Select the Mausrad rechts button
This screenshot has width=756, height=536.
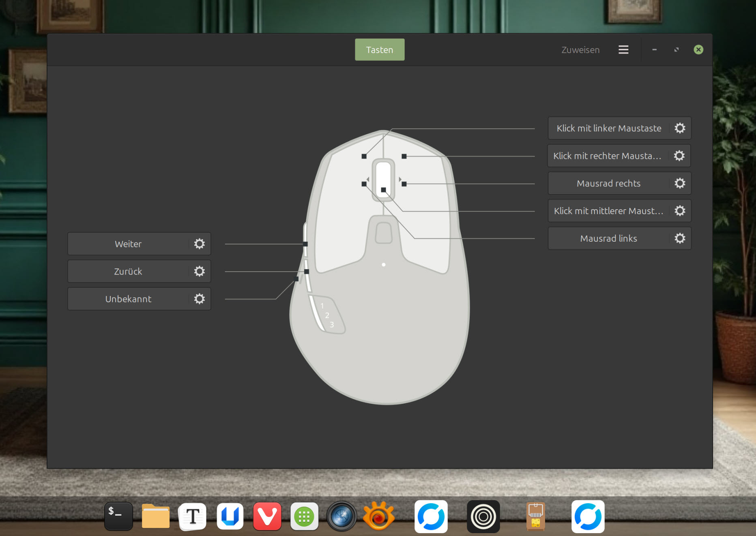coord(609,183)
